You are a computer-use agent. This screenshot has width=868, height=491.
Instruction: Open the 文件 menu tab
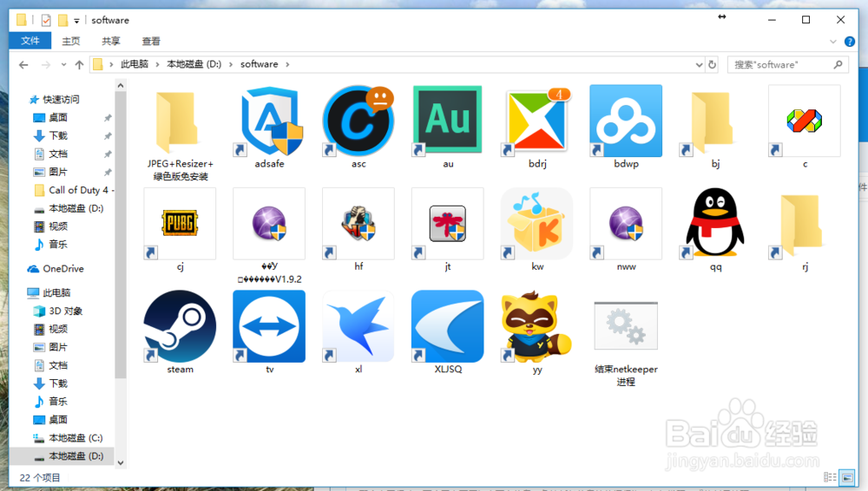coord(30,41)
